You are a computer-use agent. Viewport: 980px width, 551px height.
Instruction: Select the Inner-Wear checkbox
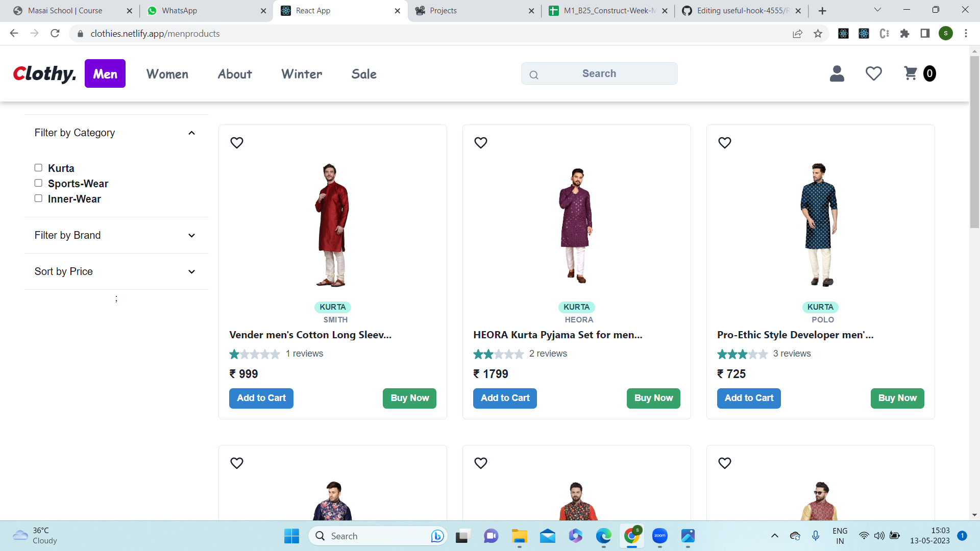coord(38,198)
